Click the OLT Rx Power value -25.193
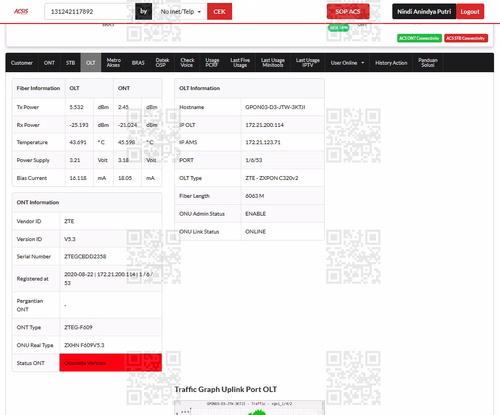500x415 pixels. pyautogui.click(x=79, y=125)
